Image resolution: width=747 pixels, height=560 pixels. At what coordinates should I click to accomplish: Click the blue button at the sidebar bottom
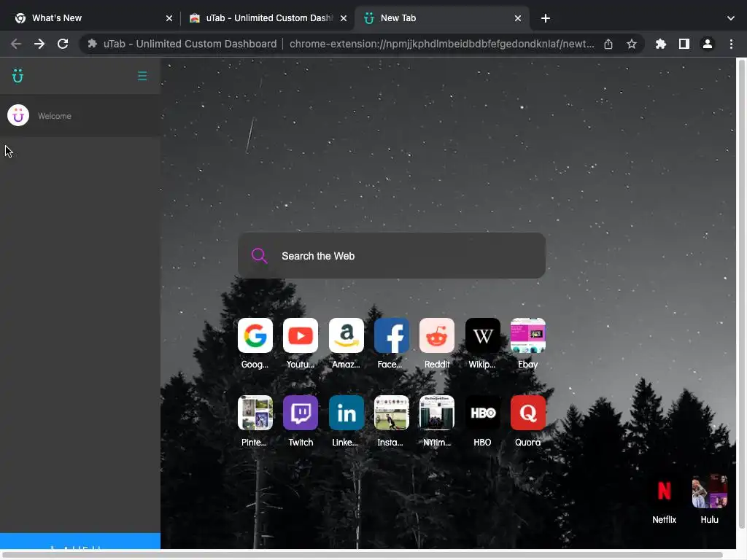coord(80,541)
